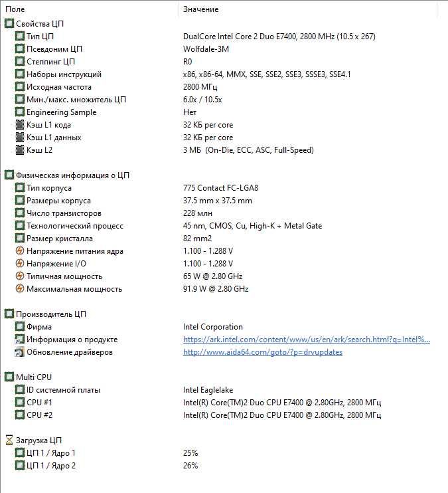Click the stepping value R0
The width and height of the screenshot is (448, 493).
click(188, 61)
